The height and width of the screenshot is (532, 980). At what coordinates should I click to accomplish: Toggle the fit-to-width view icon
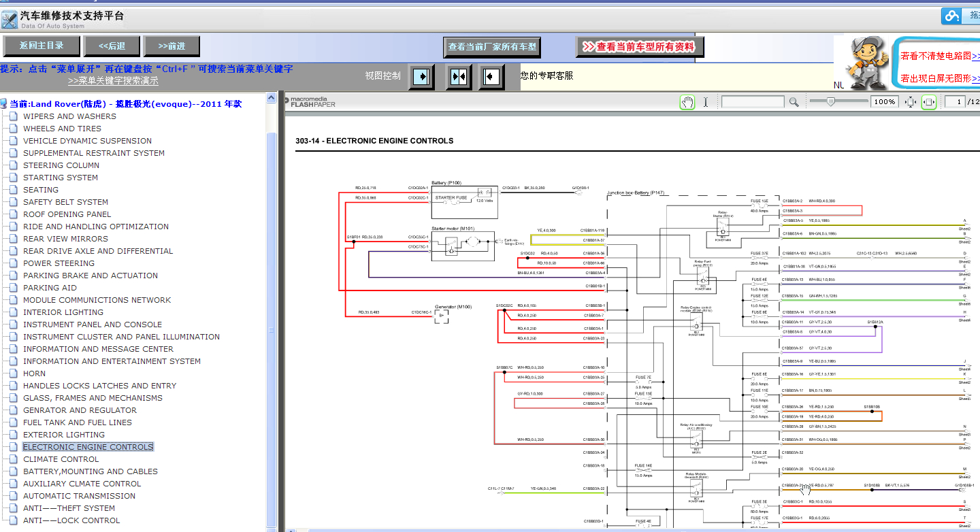coord(929,102)
